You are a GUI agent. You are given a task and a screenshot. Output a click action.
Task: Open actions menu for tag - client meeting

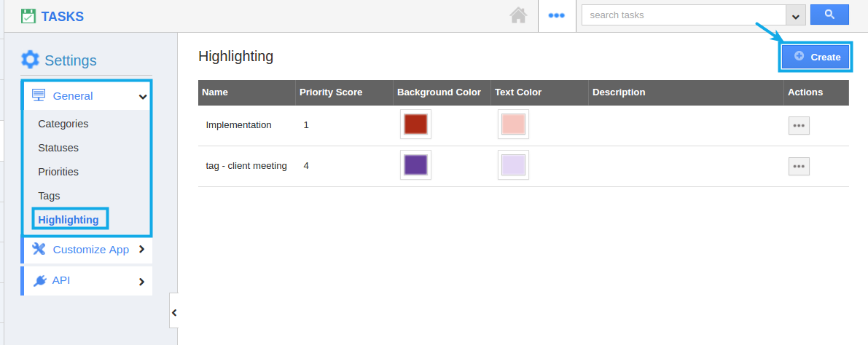click(799, 166)
